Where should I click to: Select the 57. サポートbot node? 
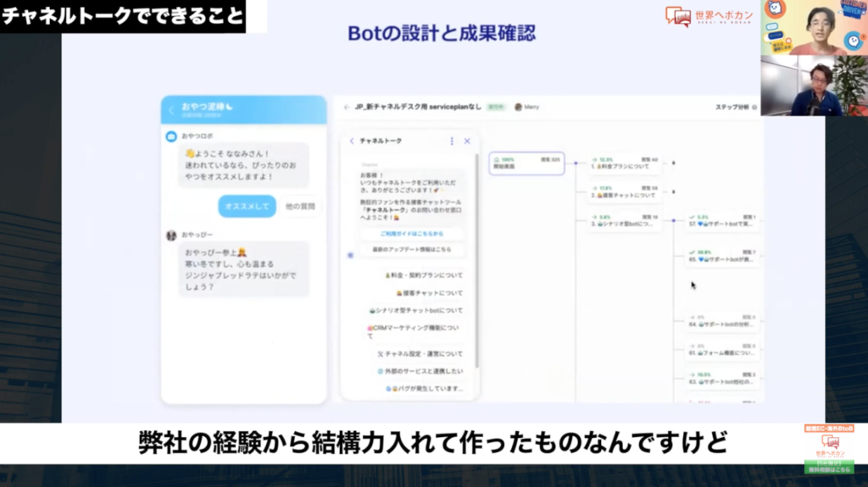point(722,221)
